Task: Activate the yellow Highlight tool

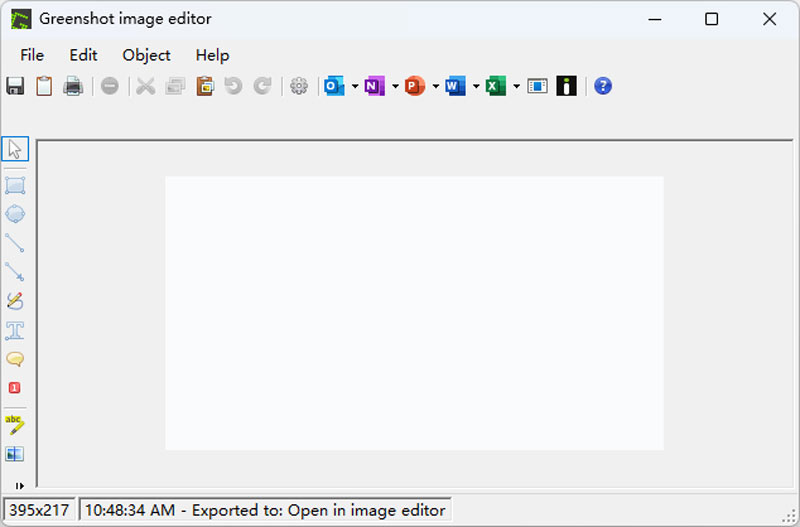Action: tap(15, 424)
